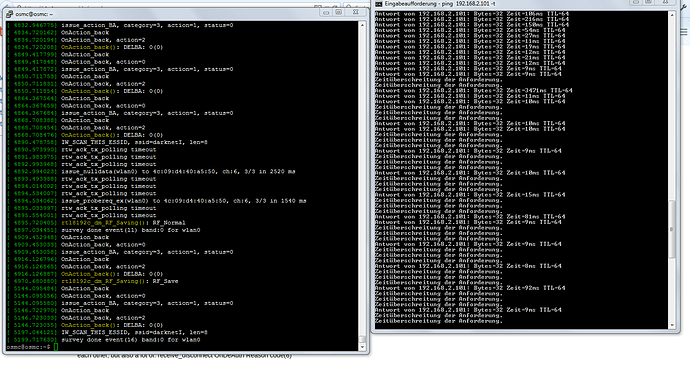Open the PuTTY system menu icon
Image resolution: width=690 pixels, height=367 pixels.
click(x=9, y=14)
